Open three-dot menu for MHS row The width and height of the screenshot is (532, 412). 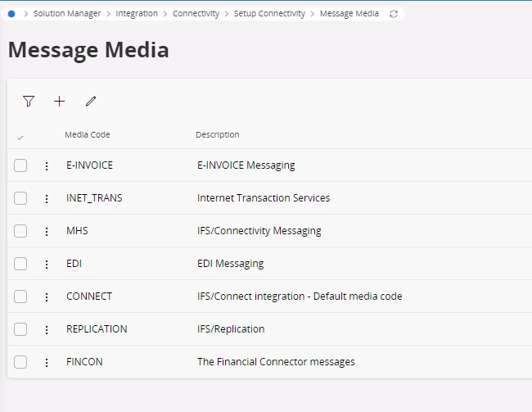47,231
